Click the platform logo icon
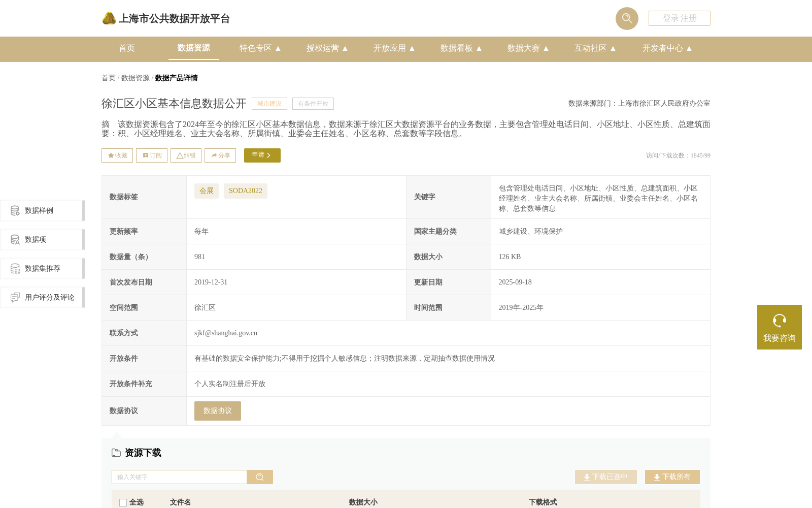 [109, 18]
